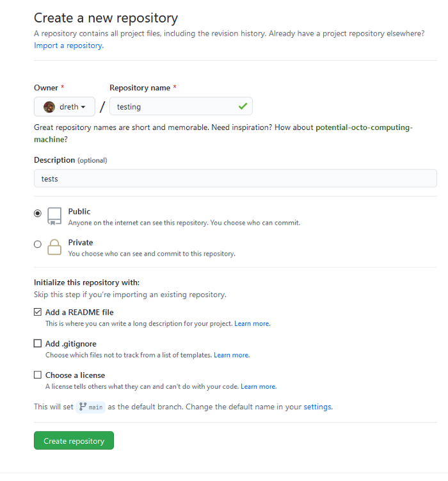Tick the Choose a license checkbox
448x481 pixels.
38,375
